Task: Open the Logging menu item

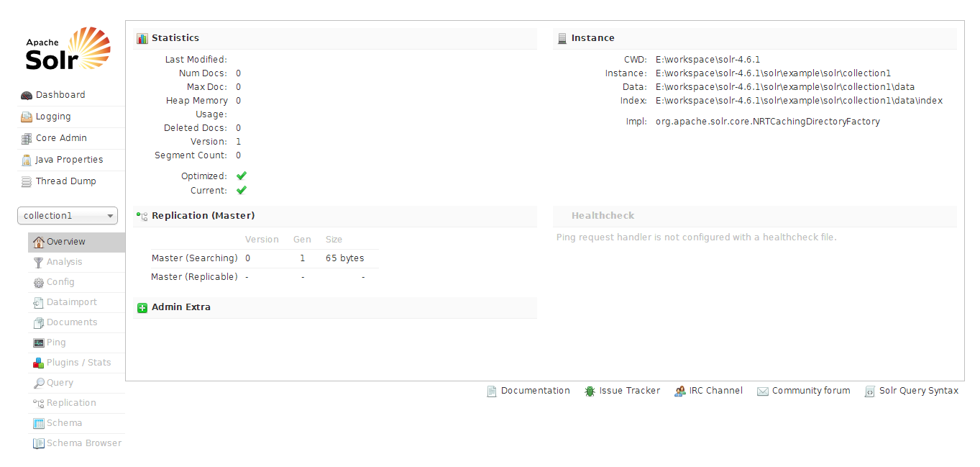Action: click(x=71, y=117)
